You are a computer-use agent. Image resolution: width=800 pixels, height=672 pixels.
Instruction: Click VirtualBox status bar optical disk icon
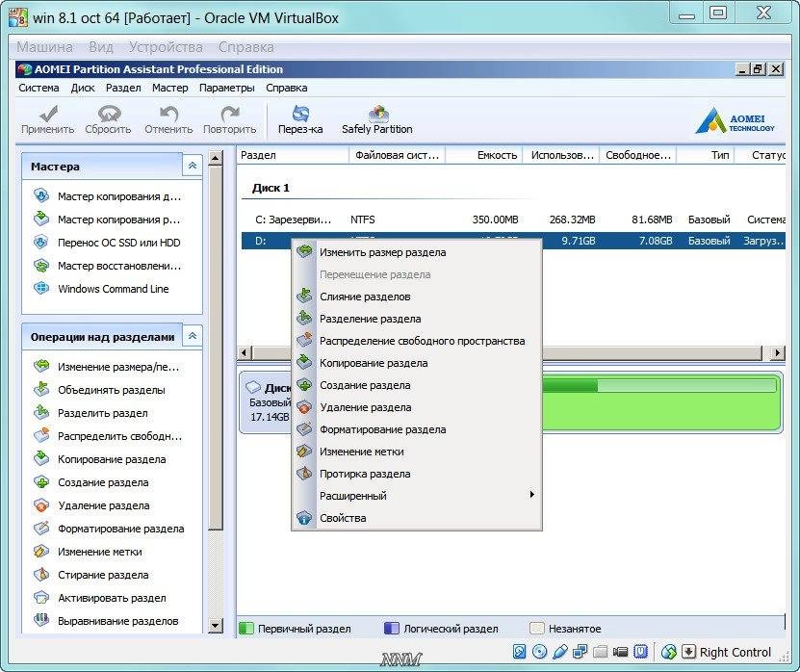539,652
